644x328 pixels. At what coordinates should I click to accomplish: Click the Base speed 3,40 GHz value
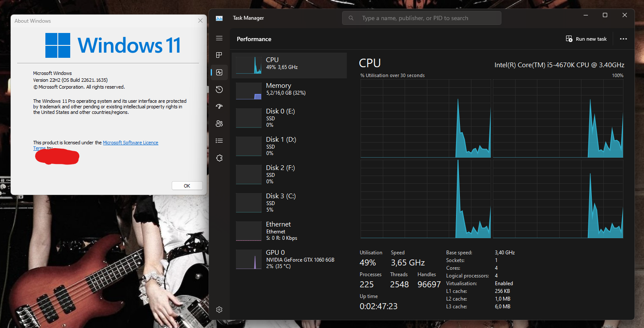click(x=504, y=253)
